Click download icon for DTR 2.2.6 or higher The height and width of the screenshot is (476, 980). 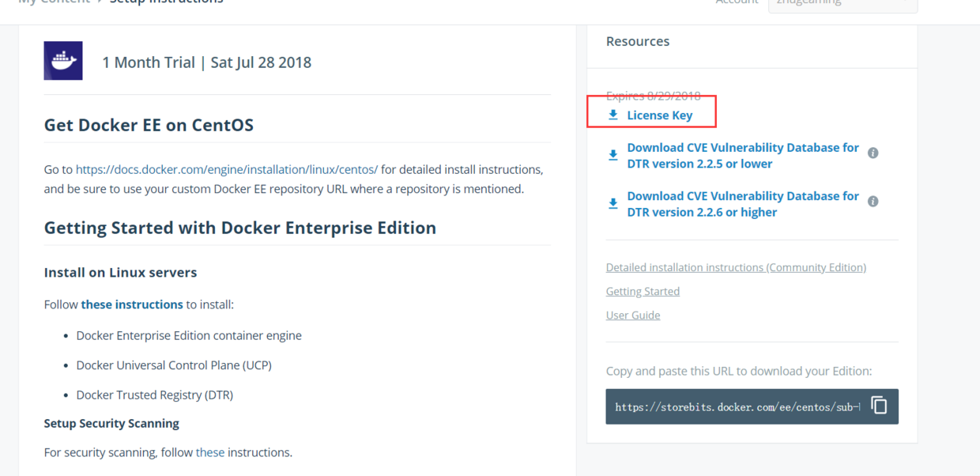(x=613, y=204)
